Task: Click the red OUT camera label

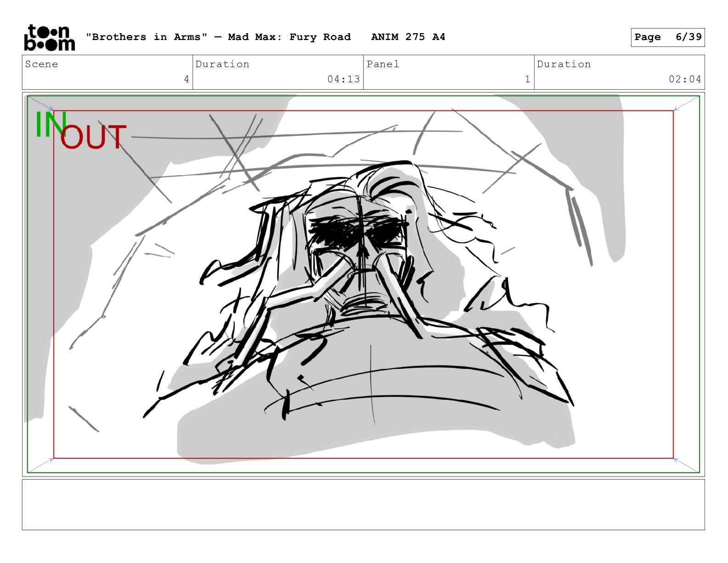Action: (x=93, y=137)
